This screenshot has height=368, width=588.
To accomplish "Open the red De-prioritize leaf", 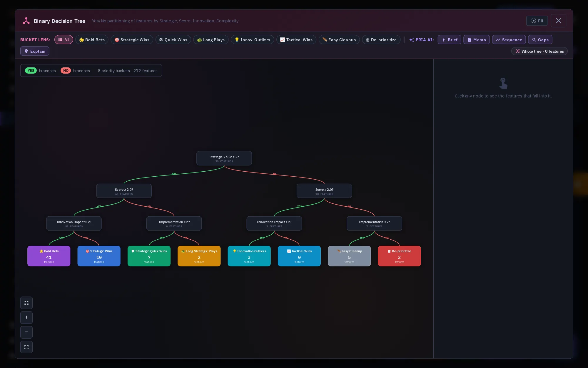I will point(399,256).
